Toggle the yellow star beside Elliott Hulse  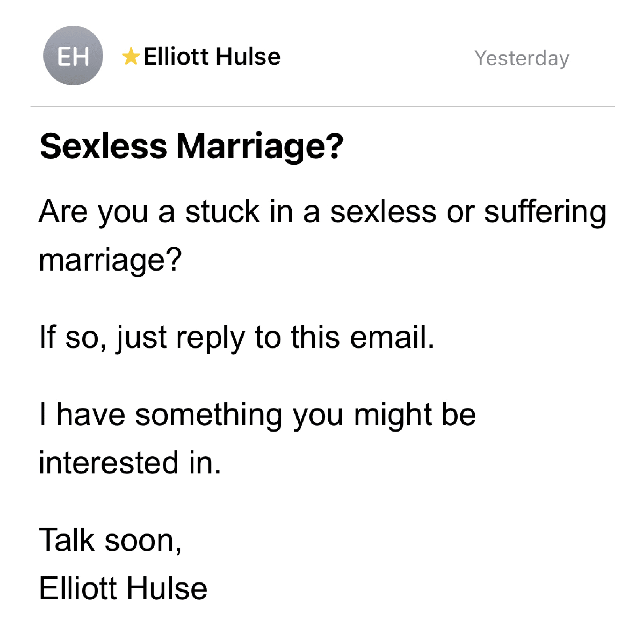tap(131, 56)
